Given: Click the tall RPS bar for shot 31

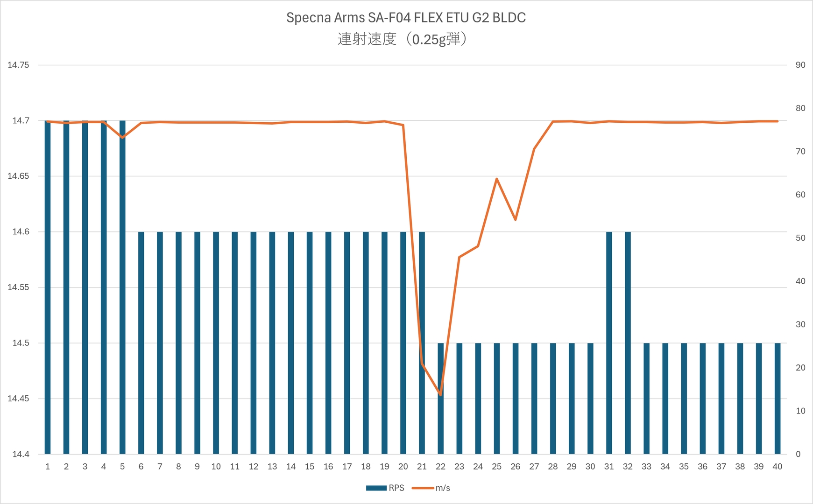Looking at the screenshot, I should pyautogui.click(x=609, y=343).
